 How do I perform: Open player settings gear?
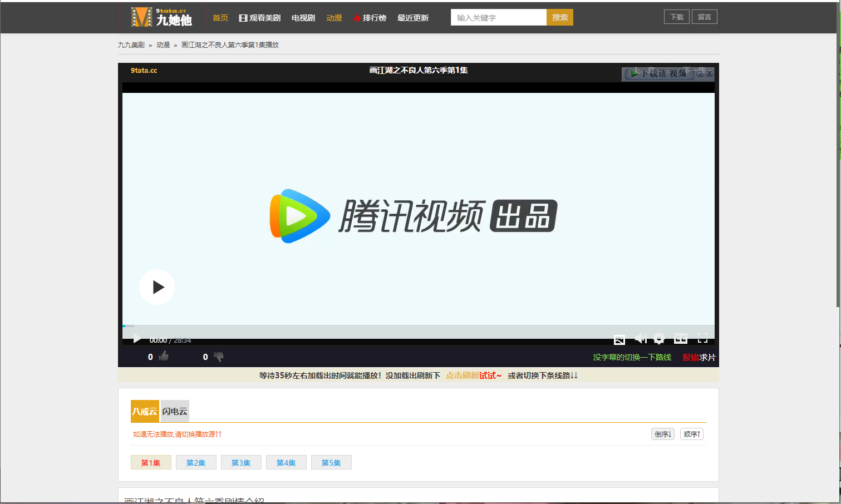[x=659, y=338]
